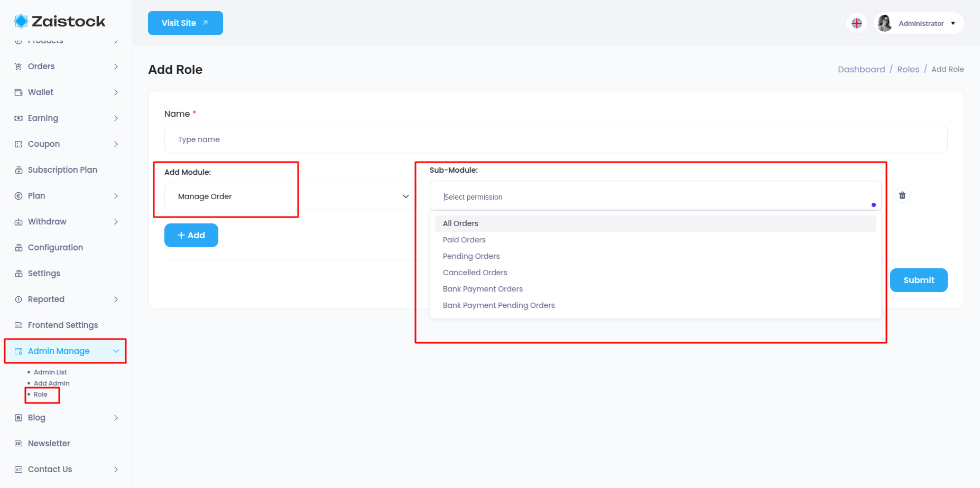Expand the Wallet menu chevron

point(116,92)
